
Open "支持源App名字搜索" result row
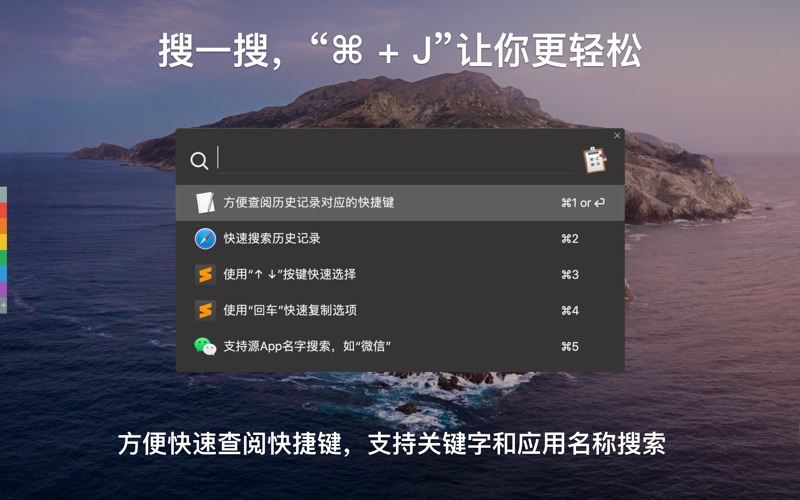coord(400,346)
